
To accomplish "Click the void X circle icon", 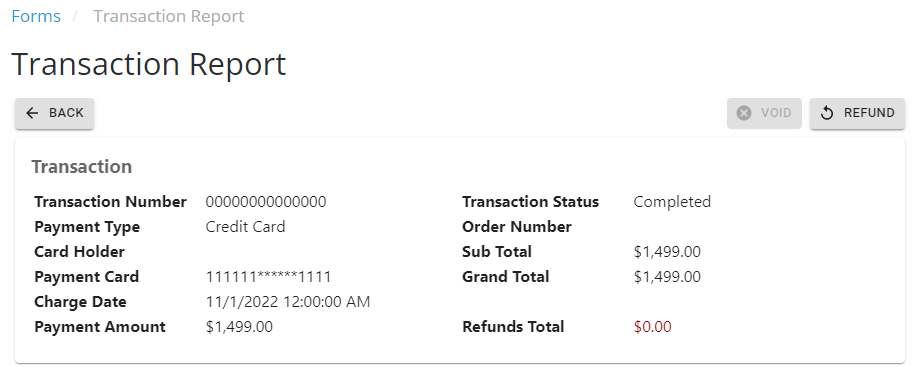I will point(744,113).
